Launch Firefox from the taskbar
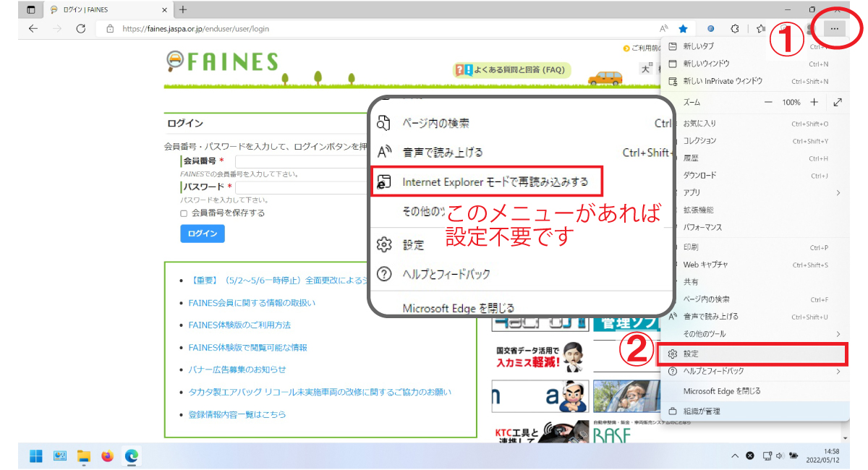This screenshot has width=868, height=470. pos(108,456)
